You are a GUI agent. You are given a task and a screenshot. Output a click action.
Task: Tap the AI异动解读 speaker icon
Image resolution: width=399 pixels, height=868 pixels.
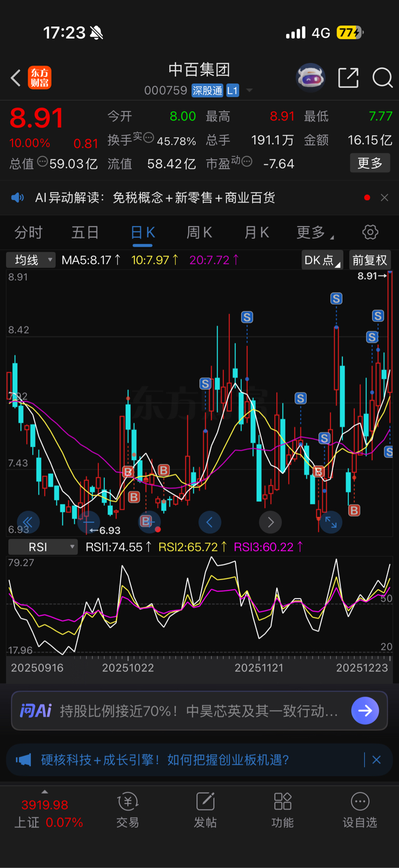[18, 198]
